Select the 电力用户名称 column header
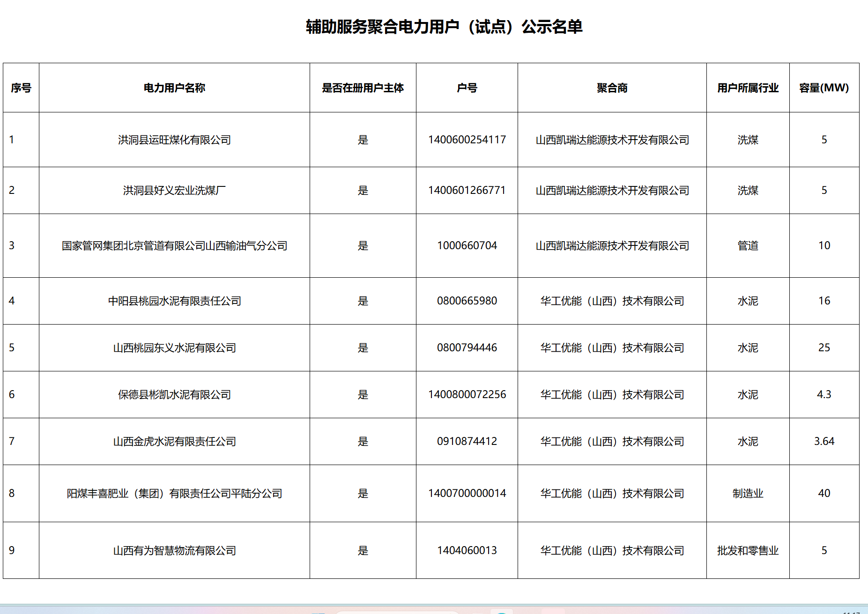This screenshot has width=868, height=614. [x=174, y=88]
